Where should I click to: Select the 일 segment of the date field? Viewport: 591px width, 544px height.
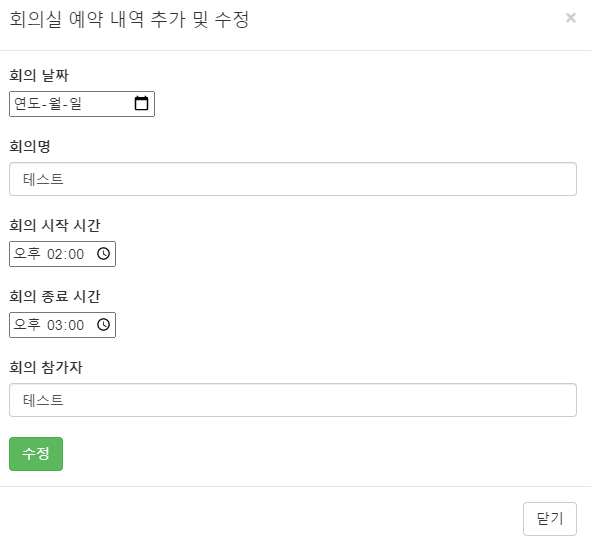pyautogui.click(x=75, y=103)
